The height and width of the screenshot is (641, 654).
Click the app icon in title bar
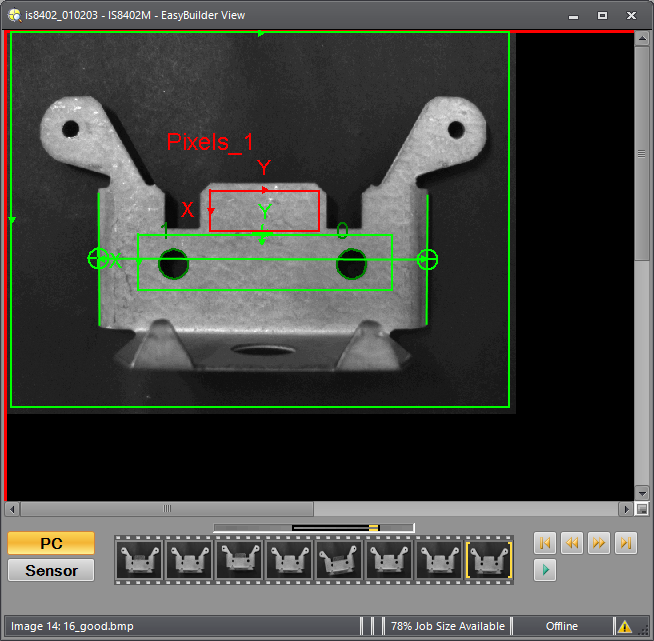pos(12,15)
